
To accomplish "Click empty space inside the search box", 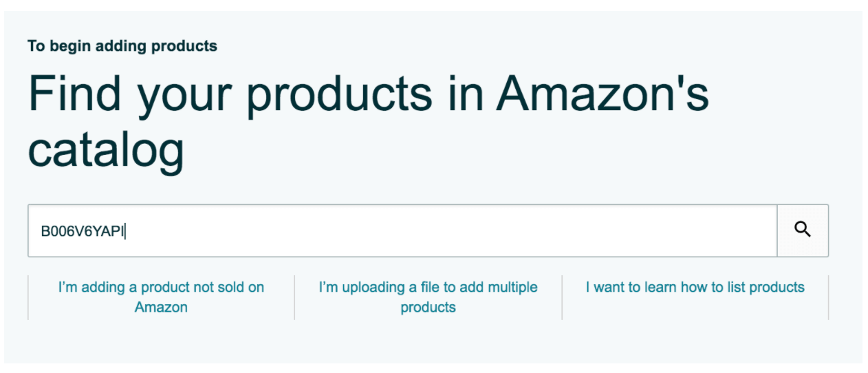I will click(447, 231).
